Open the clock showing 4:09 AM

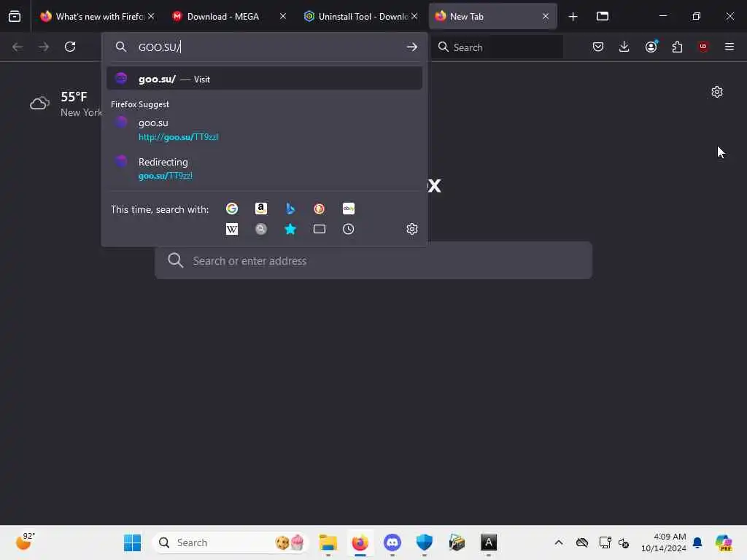(664, 542)
